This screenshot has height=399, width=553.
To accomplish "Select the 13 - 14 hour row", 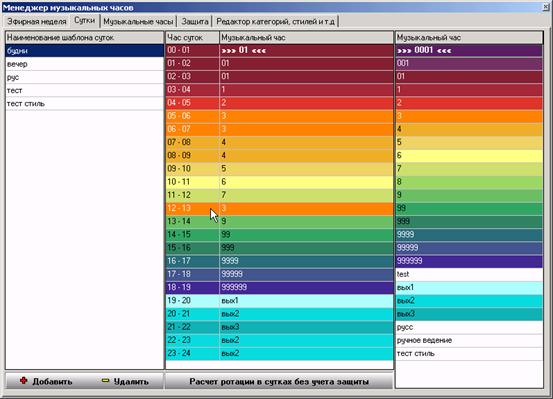I will 280,222.
